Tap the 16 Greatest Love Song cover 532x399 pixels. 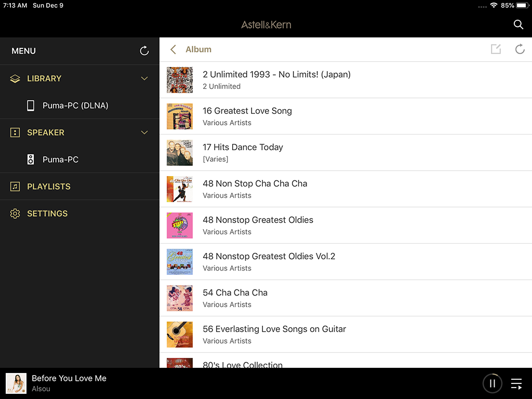tap(179, 116)
